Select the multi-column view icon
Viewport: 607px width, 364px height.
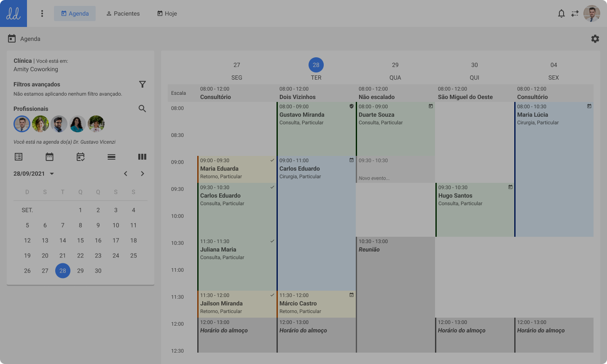pos(142,156)
